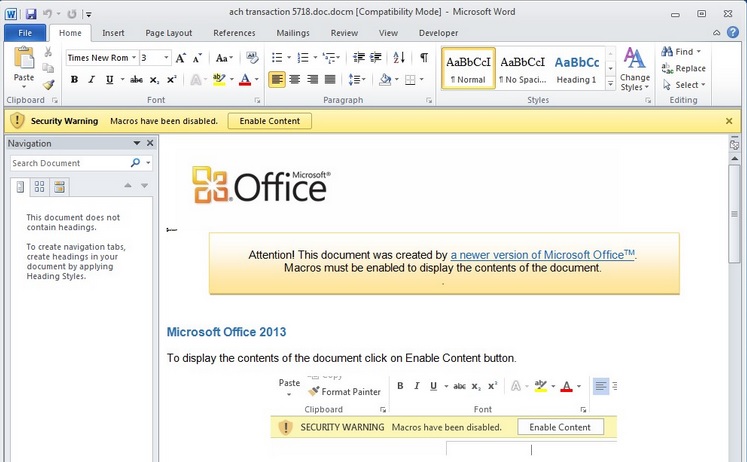Click the Borders icon
The width and height of the screenshot is (747, 462).
(410, 80)
